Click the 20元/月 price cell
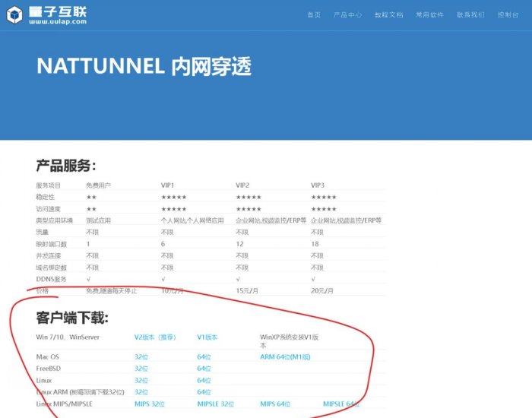The width and height of the screenshot is (532, 418). pyautogui.click(x=322, y=291)
